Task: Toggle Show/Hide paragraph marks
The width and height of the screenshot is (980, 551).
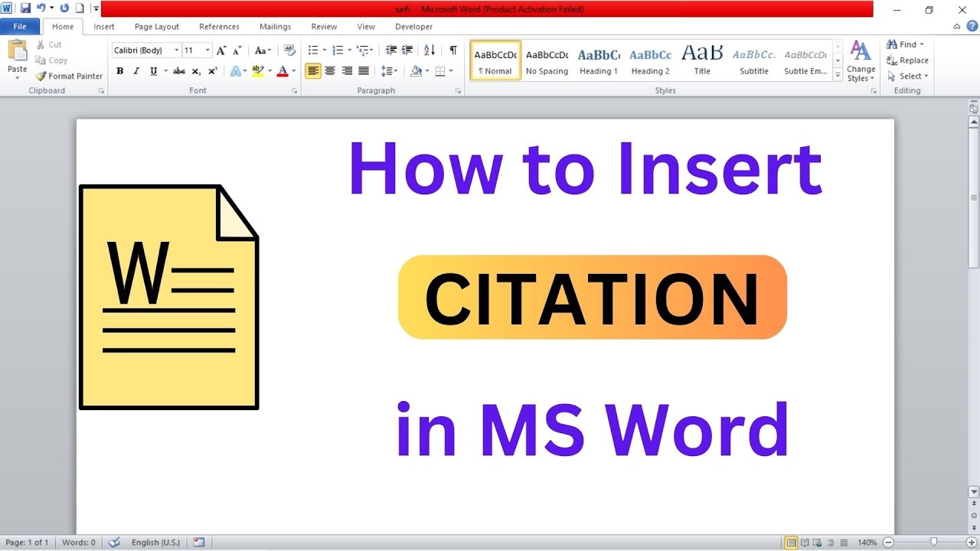Action: [x=453, y=51]
